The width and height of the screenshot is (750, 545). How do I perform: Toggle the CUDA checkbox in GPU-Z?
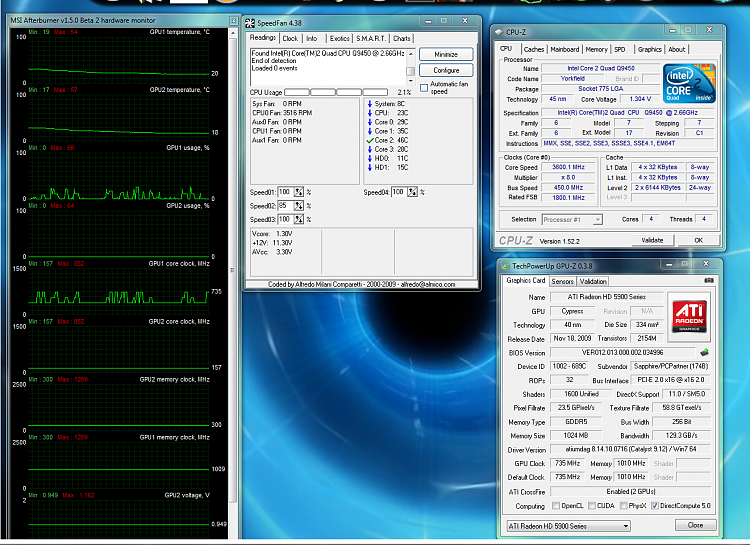[x=592, y=506]
